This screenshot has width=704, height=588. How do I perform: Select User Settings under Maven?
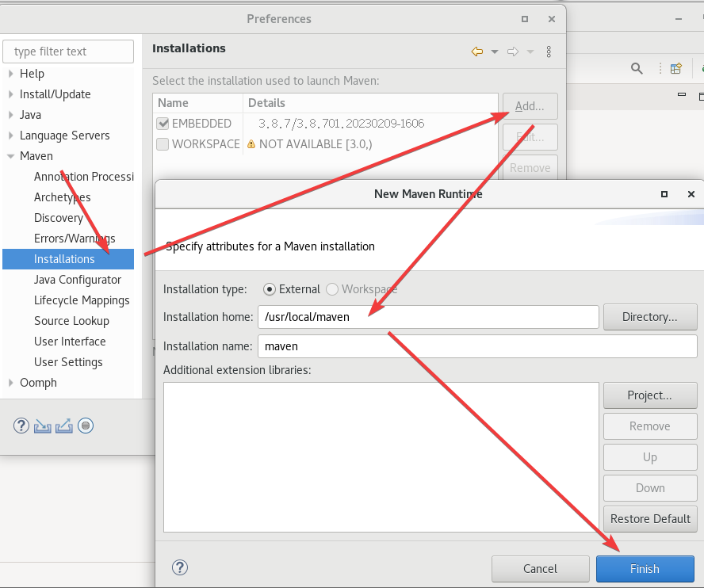point(68,363)
